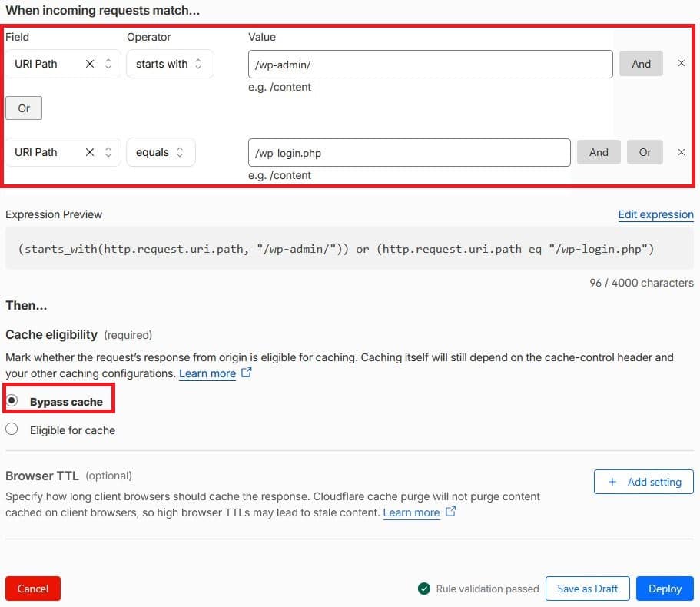Save the rule as Draft

pyautogui.click(x=588, y=589)
